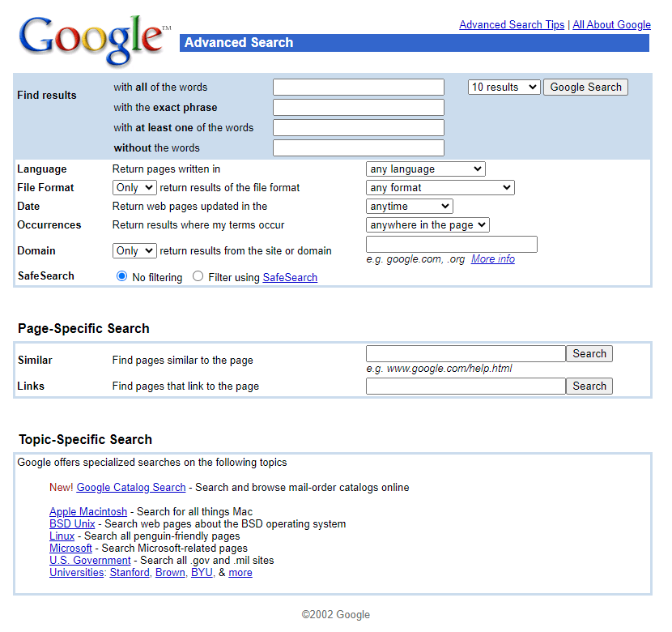Screen dimensions: 672x632
Task: Open anywhere in the page dropdown
Action: pos(427,224)
